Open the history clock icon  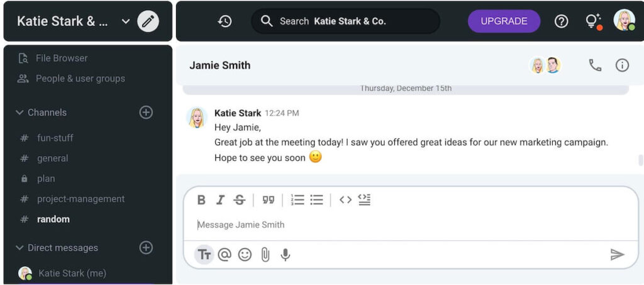225,21
